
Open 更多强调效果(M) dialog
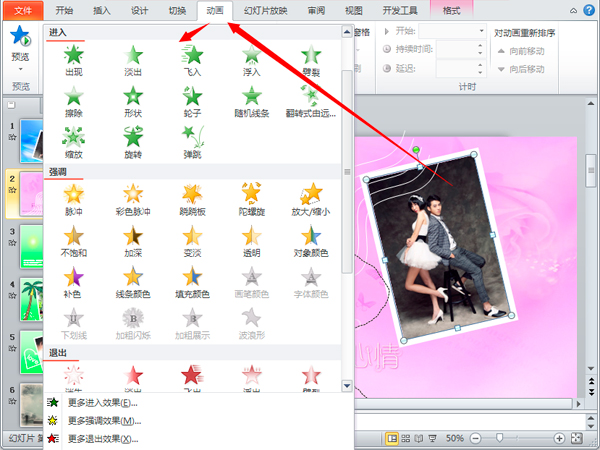pos(104,421)
